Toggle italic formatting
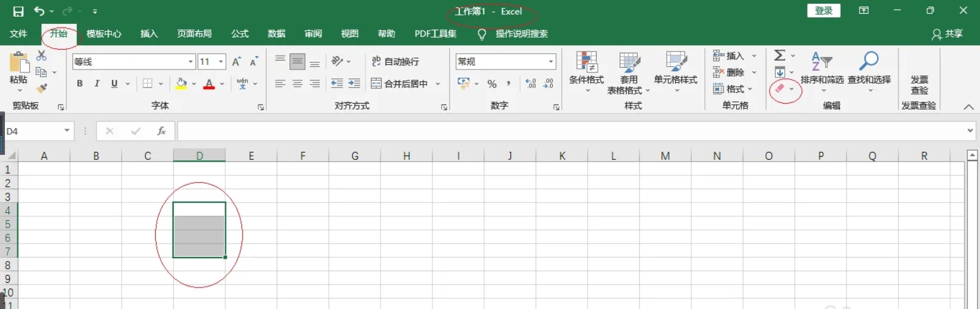This screenshot has height=309, width=980. point(97,84)
